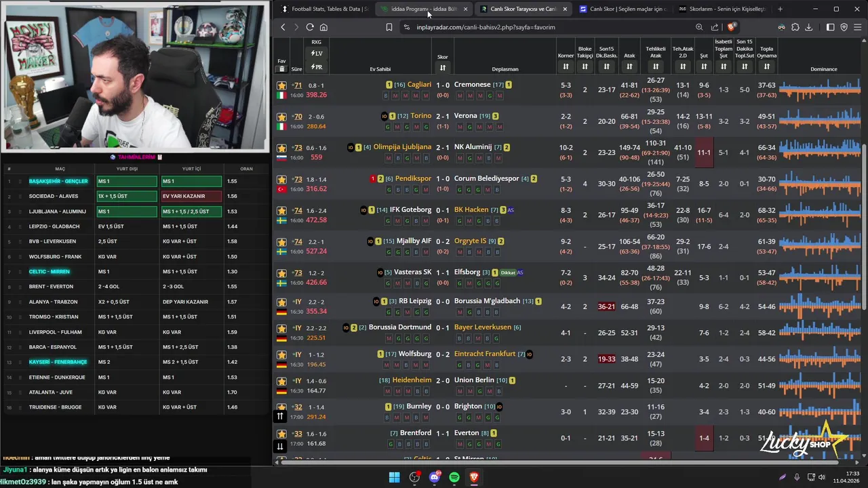Unfavorite the Mjallby AIF star
Viewport: 868px width, 488px height.
point(281,242)
